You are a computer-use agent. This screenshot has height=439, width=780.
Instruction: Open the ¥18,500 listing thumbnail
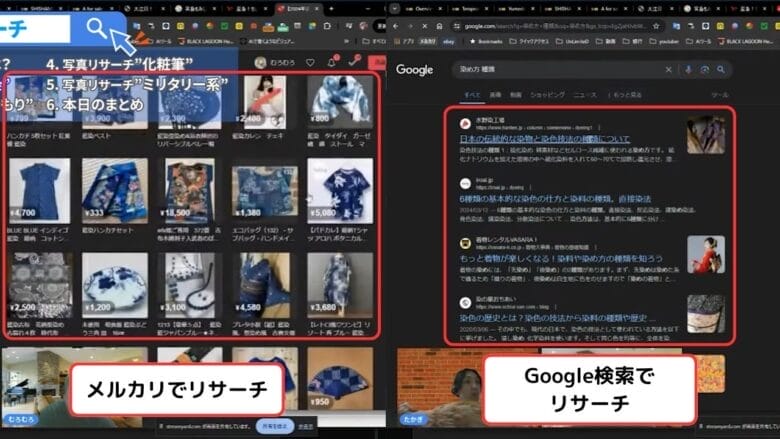190,191
